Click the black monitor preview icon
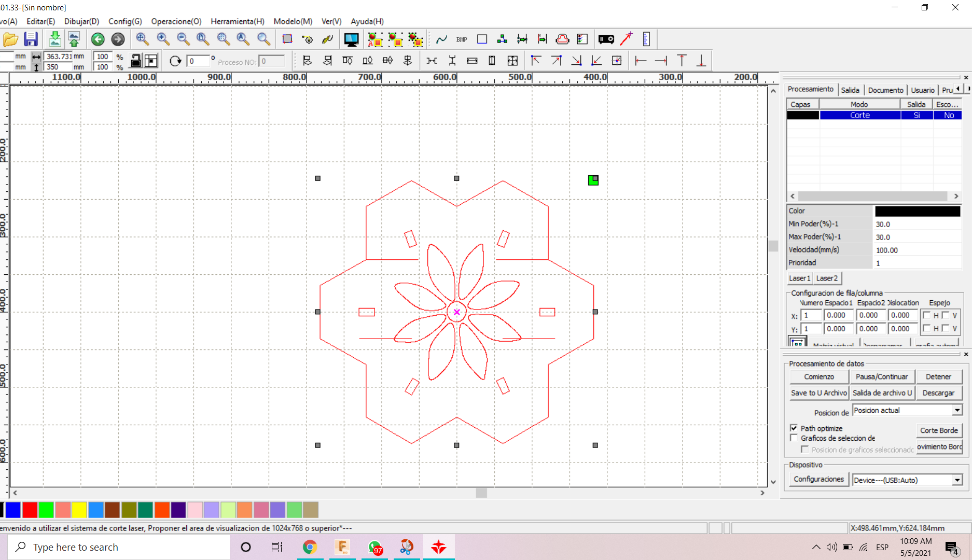The image size is (972, 560). pos(351,39)
